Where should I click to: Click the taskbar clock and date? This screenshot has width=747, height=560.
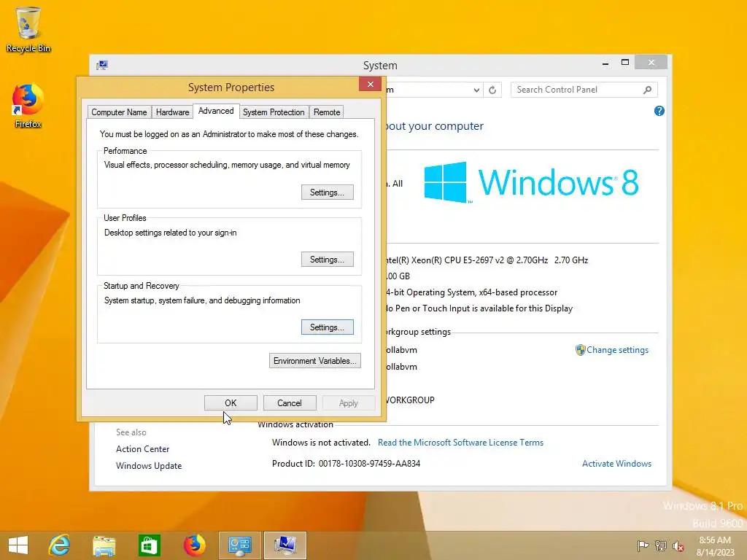[x=715, y=546]
